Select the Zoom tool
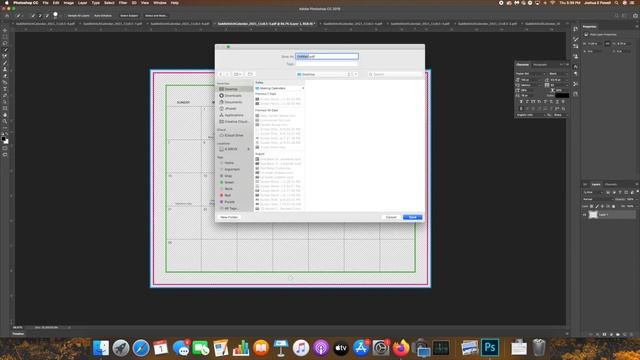 [x=5, y=122]
